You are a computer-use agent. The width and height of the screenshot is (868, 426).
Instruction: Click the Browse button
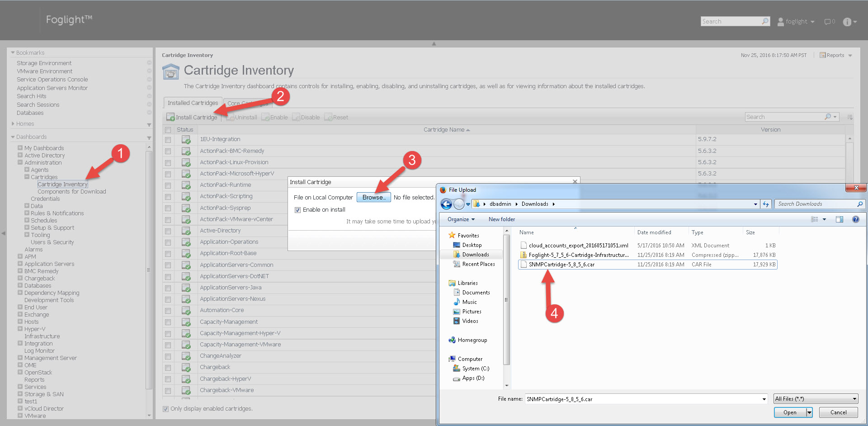click(x=374, y=198)
